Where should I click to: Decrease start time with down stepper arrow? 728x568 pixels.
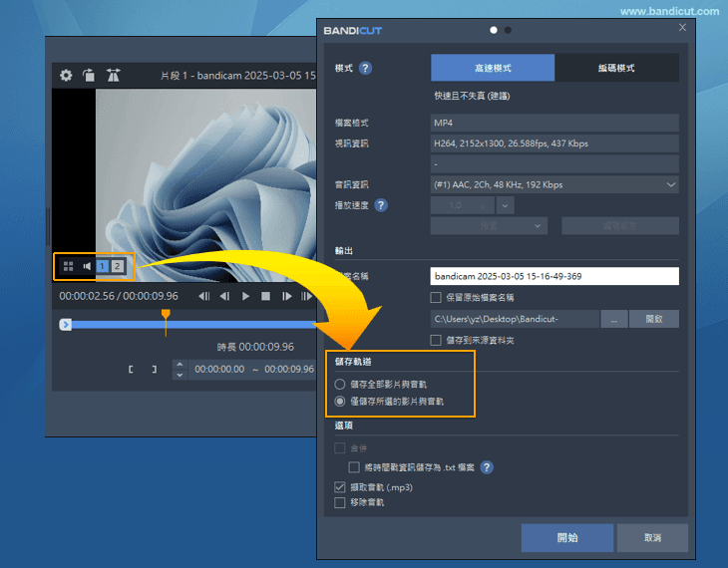(180, 375)
